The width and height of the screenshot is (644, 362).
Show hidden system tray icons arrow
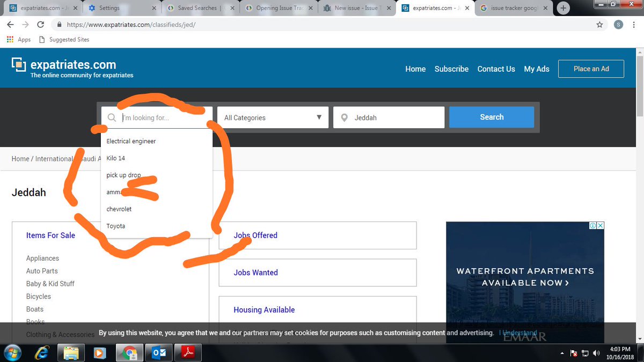coord(562,353)
